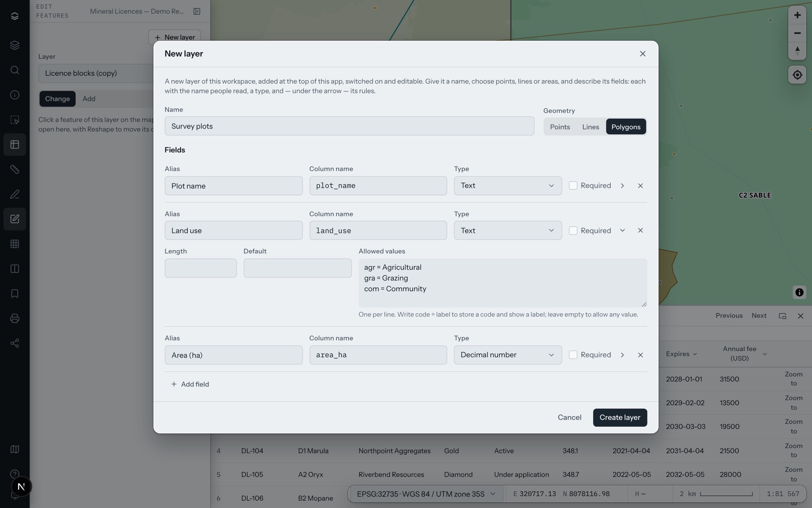Edit the Allowed values text area

tap(503, 283)
